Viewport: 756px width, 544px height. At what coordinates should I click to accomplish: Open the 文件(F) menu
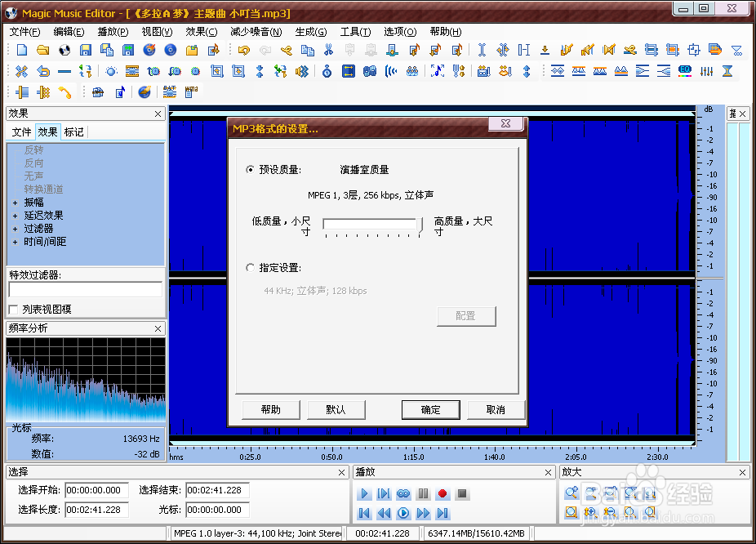pyautogui.click(x=25, y=32)
